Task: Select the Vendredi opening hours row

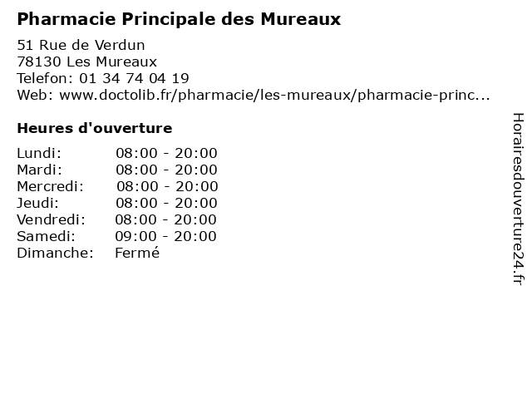Action: 116,219
